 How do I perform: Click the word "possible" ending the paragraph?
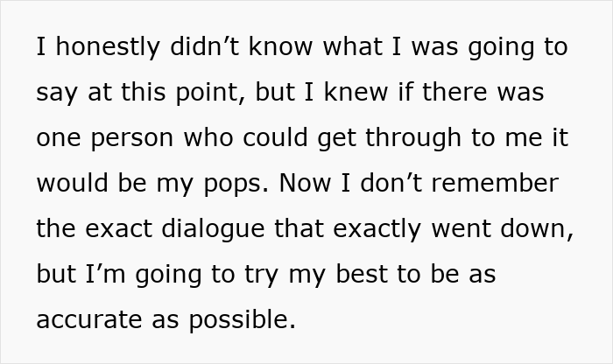coord(240,319)
